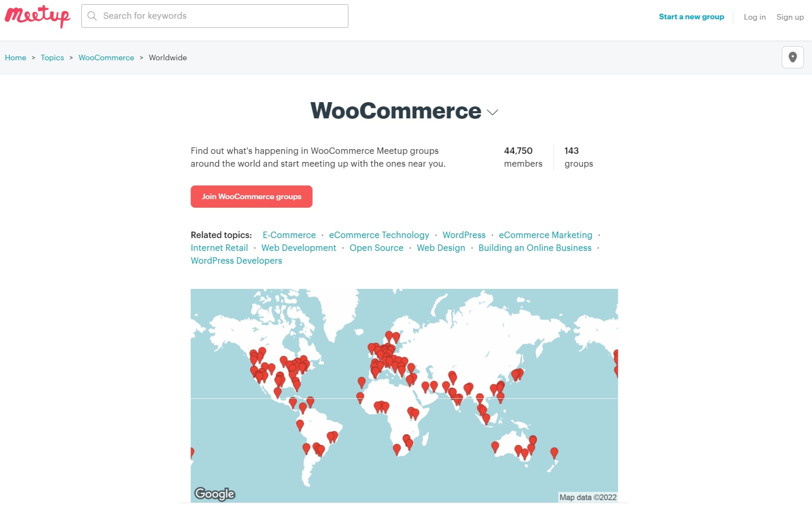Open Internet Retail related topic
This screenshot has height=506, width=812.
(x=219, y=248)
